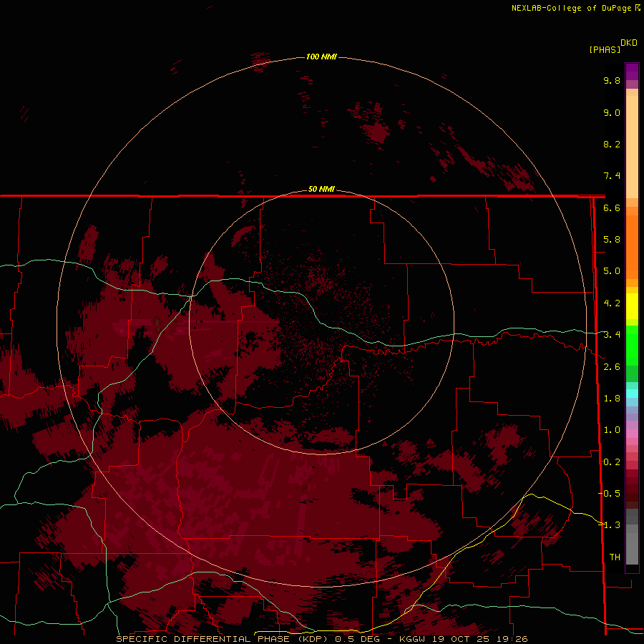Image resolution: width=644 pixels, height=644 pixels.
Task: Click the 8.2 value on the color scale
Action: coord(612,144)
